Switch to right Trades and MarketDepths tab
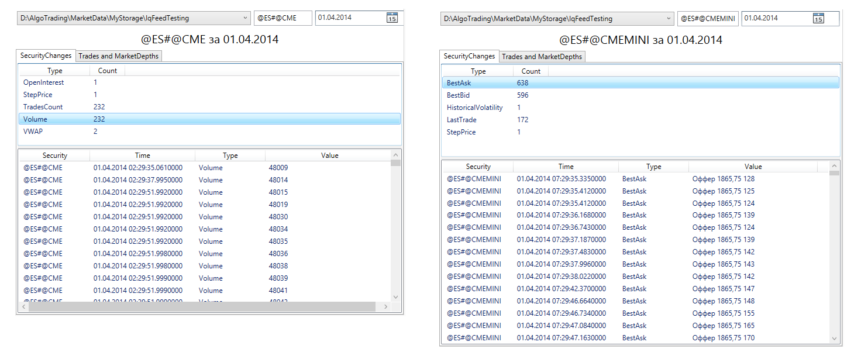The height and width of the screenshot is (359, 868). click(x=542, y=57)
